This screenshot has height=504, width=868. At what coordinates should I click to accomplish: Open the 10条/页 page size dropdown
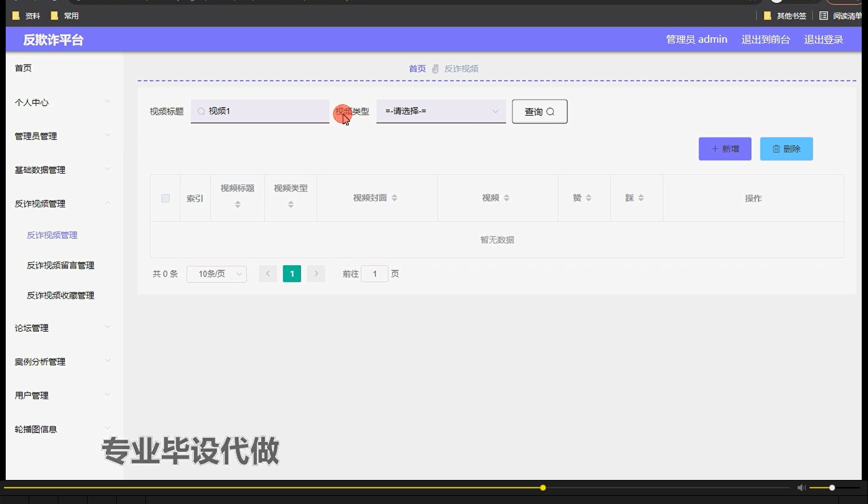point(216,274)
